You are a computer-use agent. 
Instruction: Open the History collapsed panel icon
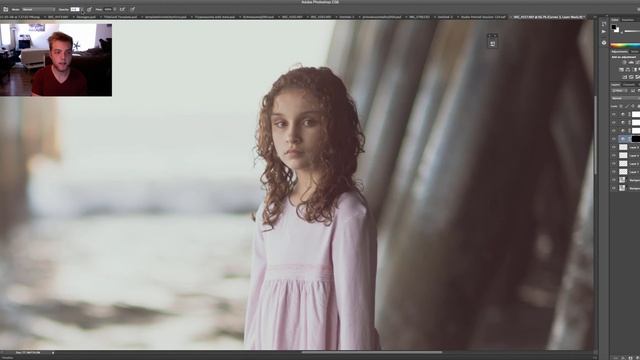click(604, 24)
